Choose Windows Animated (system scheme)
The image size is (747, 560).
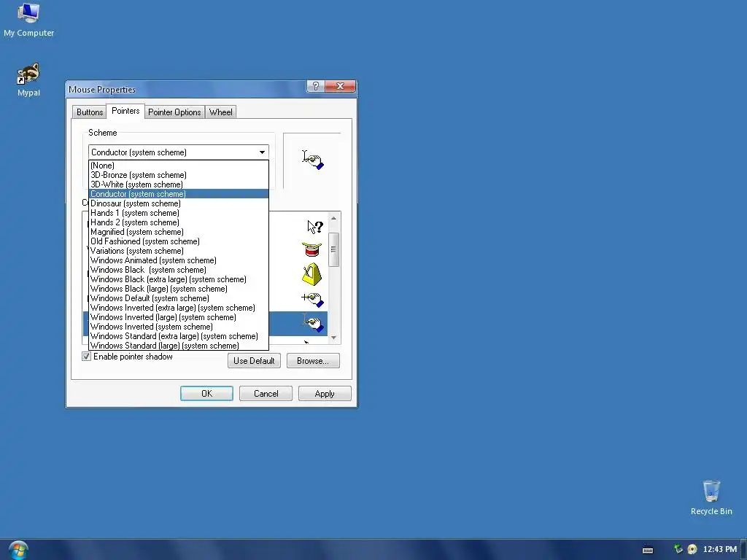pos(179,260)
